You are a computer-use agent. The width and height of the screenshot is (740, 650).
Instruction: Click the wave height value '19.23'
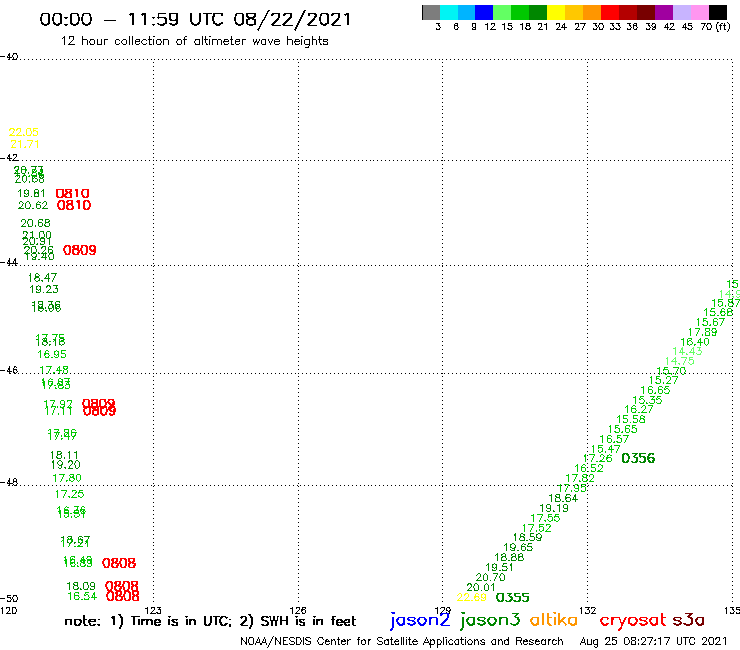coord(44,289)
